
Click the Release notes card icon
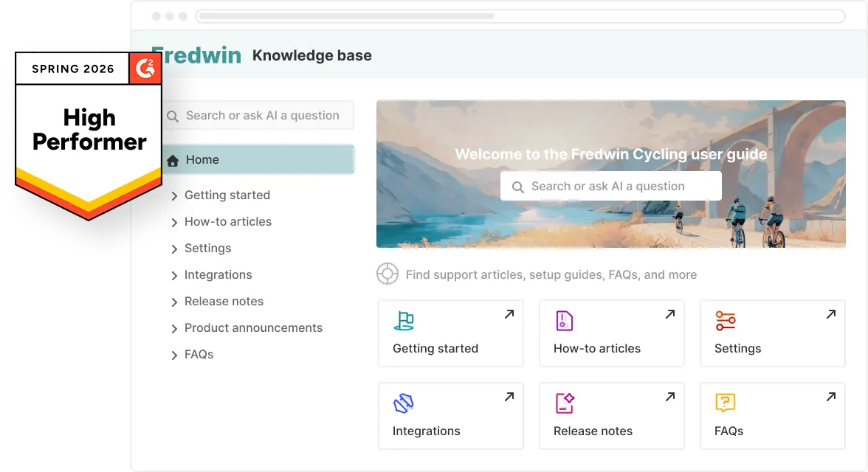point(564,403)
